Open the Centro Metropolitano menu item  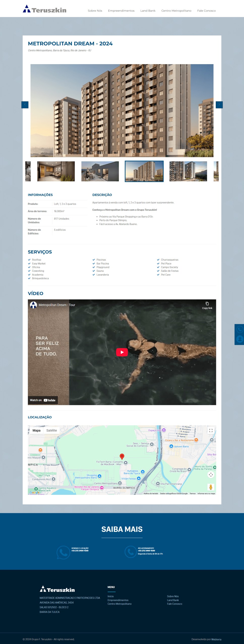coord(176,11)
